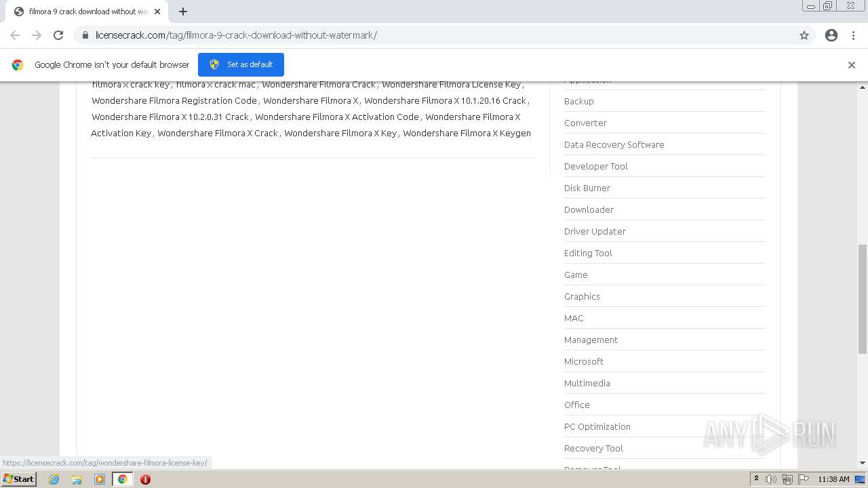Follow the Wondershare Filmora License Key tag

[x=451, y=85]
